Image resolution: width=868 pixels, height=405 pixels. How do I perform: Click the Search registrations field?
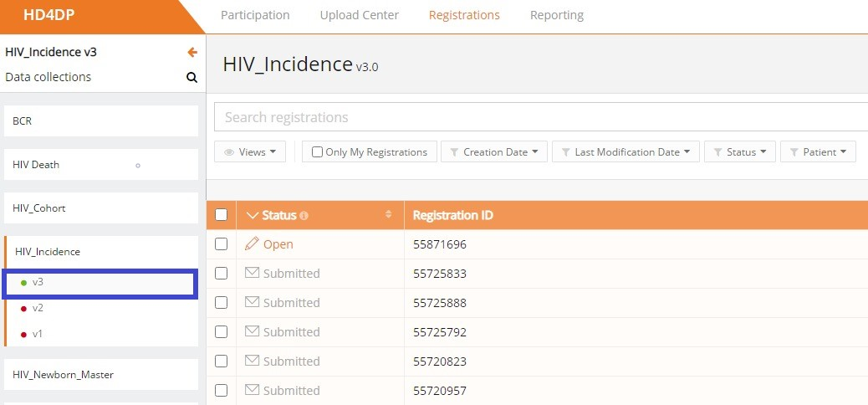click(535, 117)
